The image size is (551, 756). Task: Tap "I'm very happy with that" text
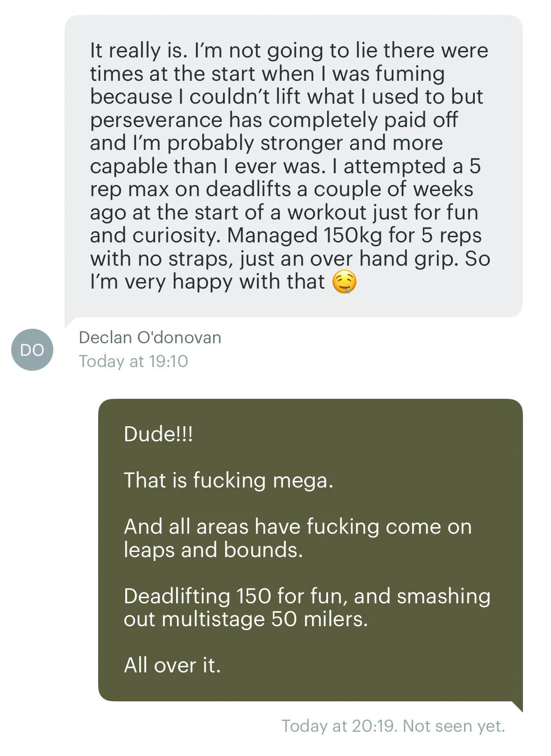[207, 282]
